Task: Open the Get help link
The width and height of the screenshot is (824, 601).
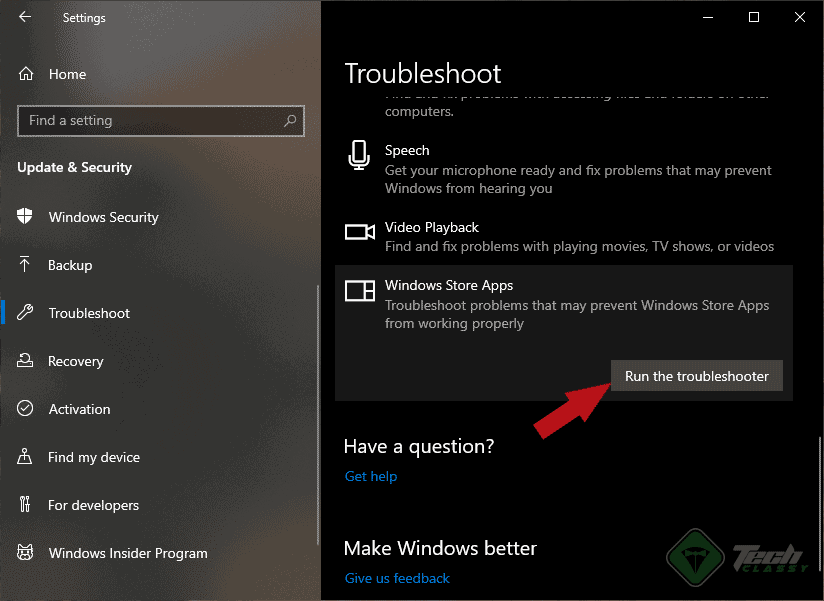Action: [371, 476]
